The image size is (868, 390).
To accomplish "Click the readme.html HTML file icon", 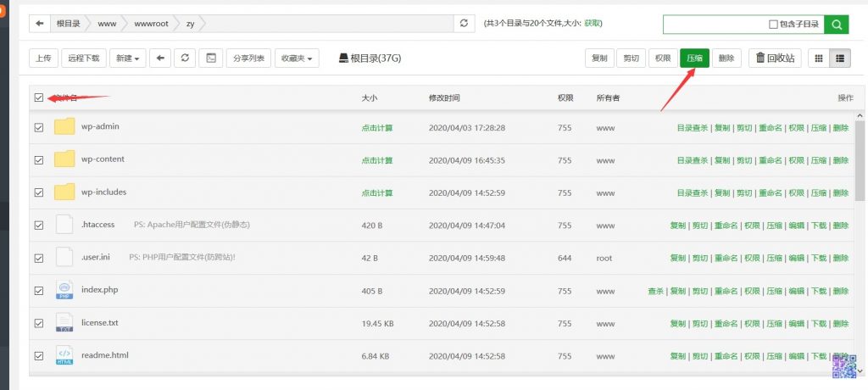I will click(x=64, y=355).
